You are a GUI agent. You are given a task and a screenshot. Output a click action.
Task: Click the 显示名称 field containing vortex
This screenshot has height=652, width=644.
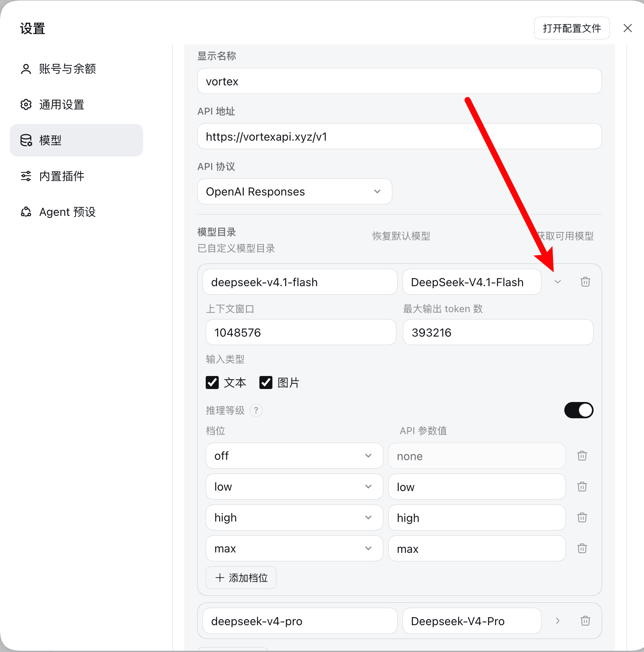point(400,81)
